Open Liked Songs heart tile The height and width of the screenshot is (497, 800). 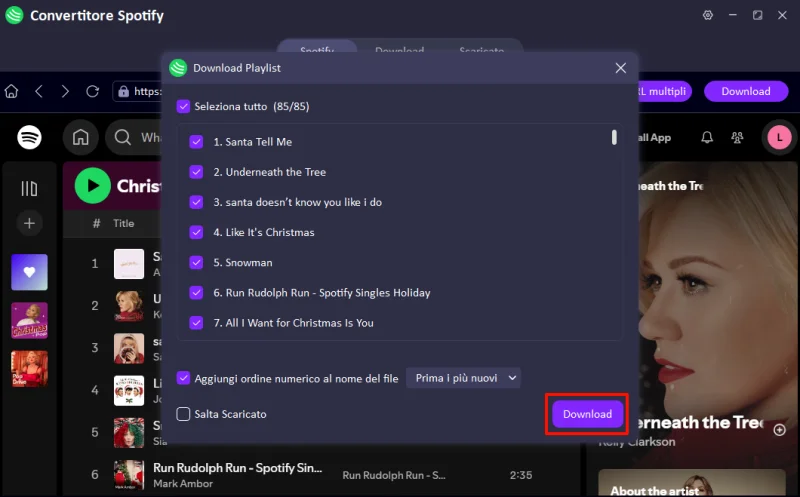click(x=29, y=272)
